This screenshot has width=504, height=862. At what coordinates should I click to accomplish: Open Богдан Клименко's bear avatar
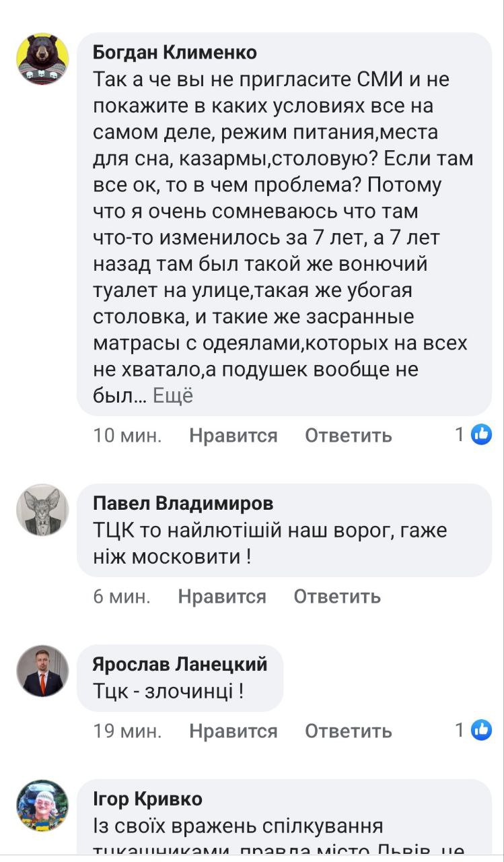pos(42,59)
